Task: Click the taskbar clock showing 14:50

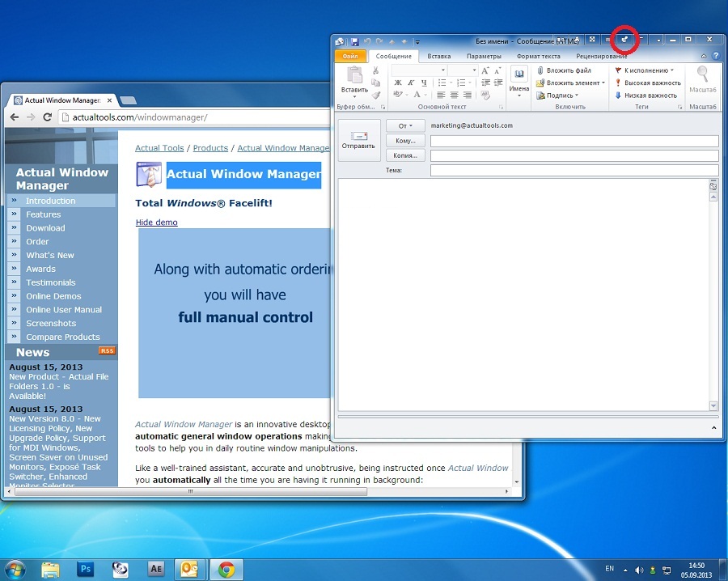Action: click(696, 570)
